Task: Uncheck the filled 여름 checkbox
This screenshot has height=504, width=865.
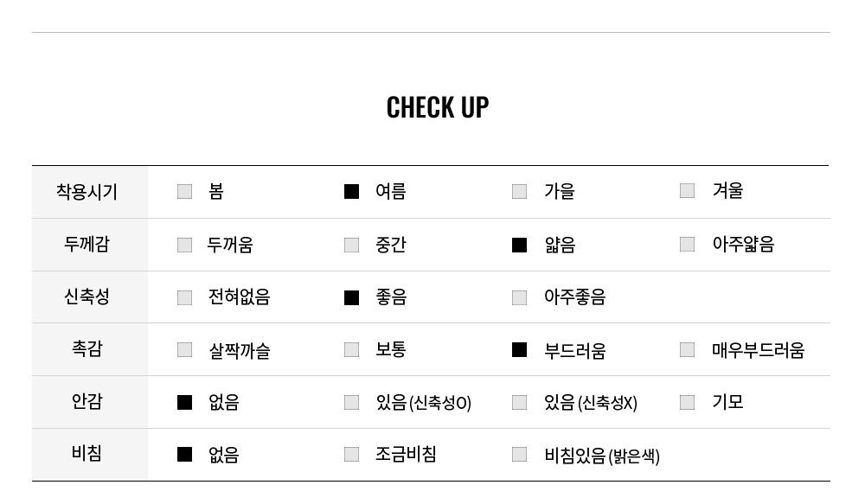Action: click(x=351, y=191)
